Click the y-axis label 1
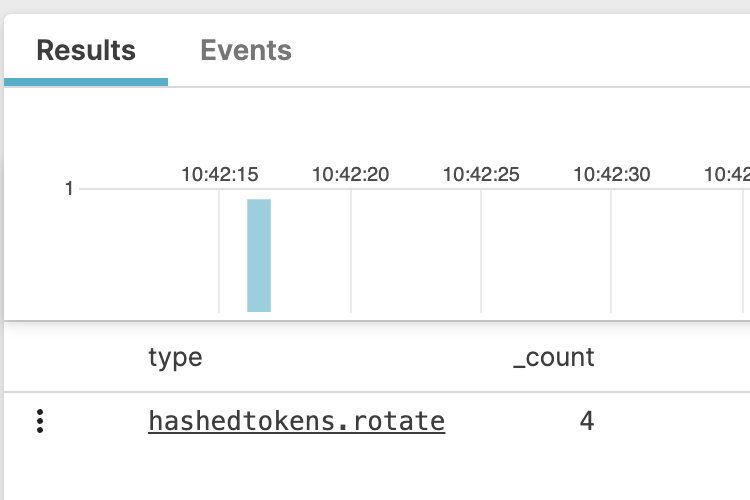The width and height of the screenshot is (750, 500). [x=69, y=188]
